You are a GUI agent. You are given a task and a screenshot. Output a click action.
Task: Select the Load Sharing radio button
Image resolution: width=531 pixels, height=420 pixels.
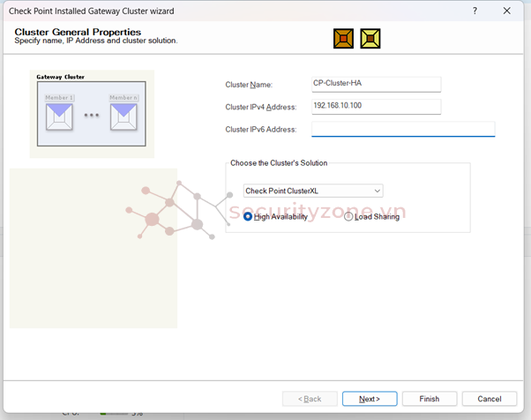pos(348,216)
